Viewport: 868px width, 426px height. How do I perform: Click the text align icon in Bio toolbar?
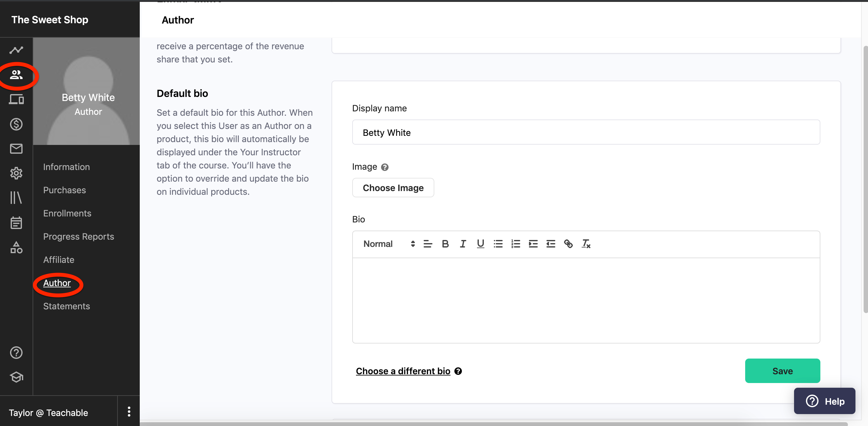428,244
